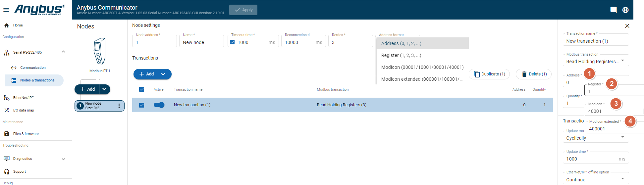
Task: Open the language globe icon
Action: [x=625, y=10]
